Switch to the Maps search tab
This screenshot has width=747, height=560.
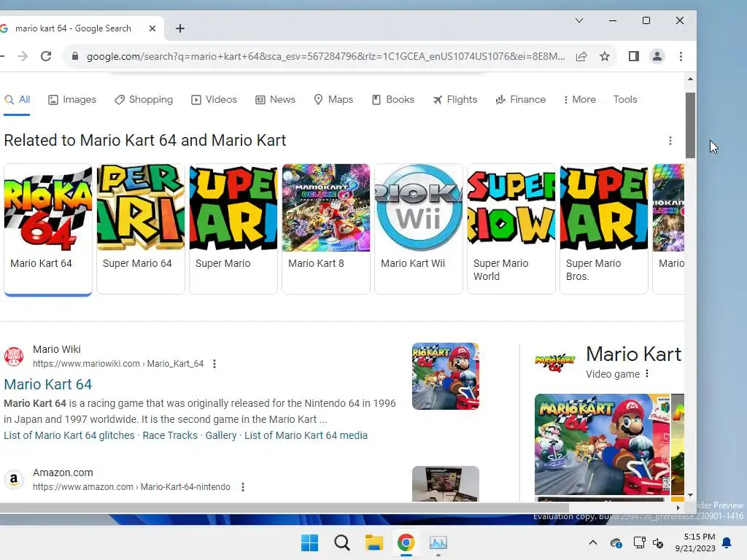333,99
